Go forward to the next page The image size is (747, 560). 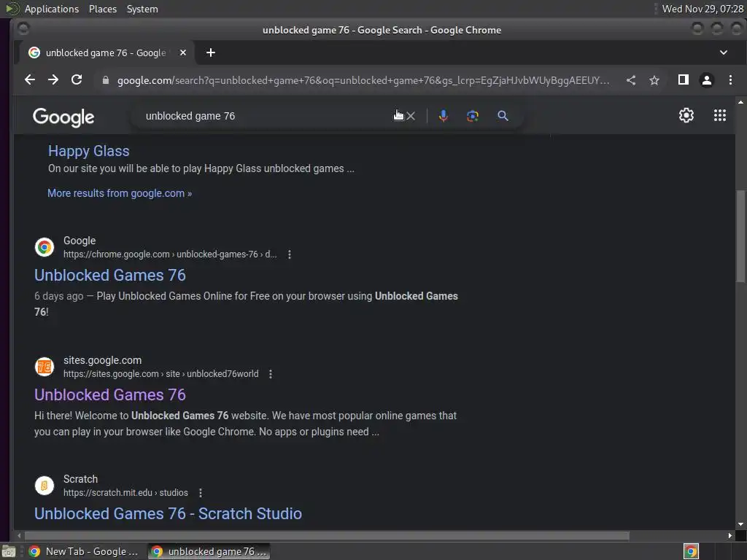pyautogui.click(x=53, y=80)
